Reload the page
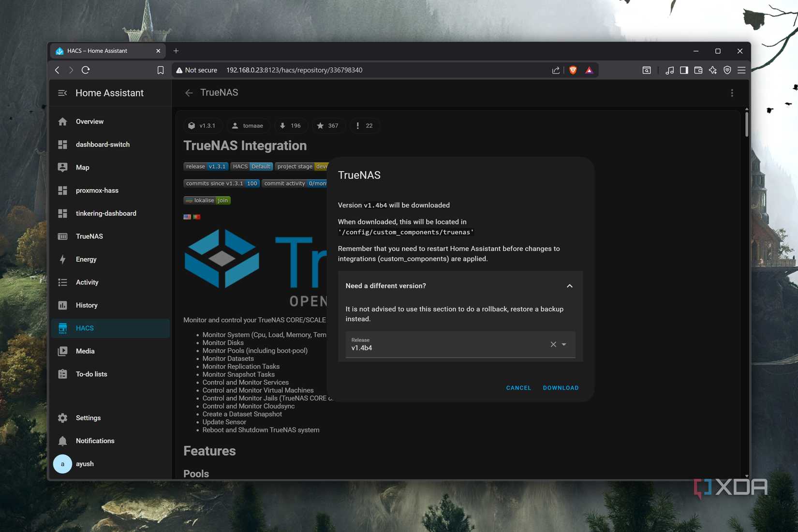 click(86, 70)
